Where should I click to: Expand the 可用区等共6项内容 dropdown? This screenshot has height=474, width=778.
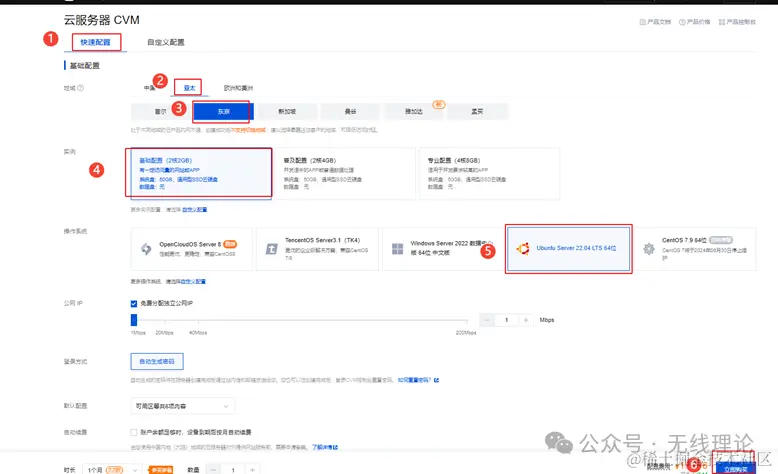click(183, 406)
